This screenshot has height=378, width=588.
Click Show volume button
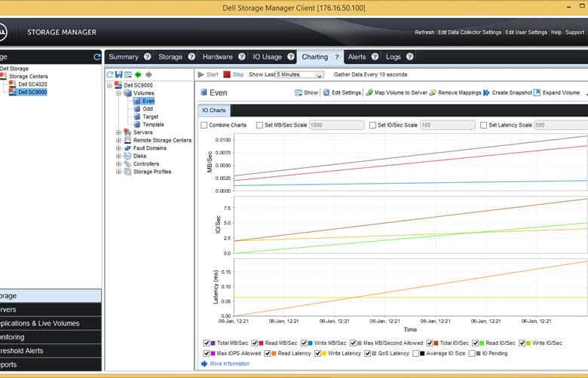[x=306, y=93]
